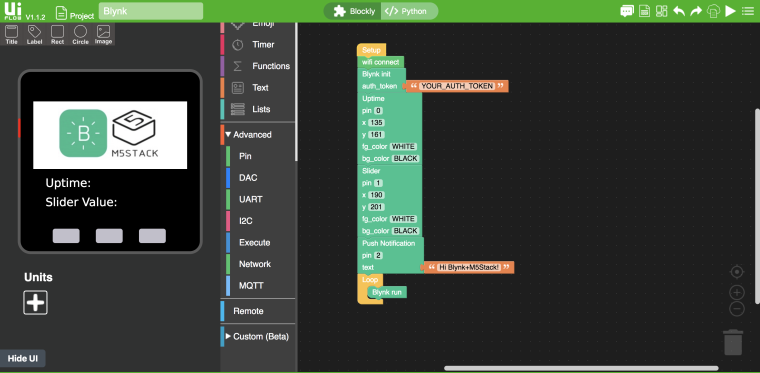760x373 pixels.
Task: Edit Push Notification pin value 2
Action: [379, 255]
